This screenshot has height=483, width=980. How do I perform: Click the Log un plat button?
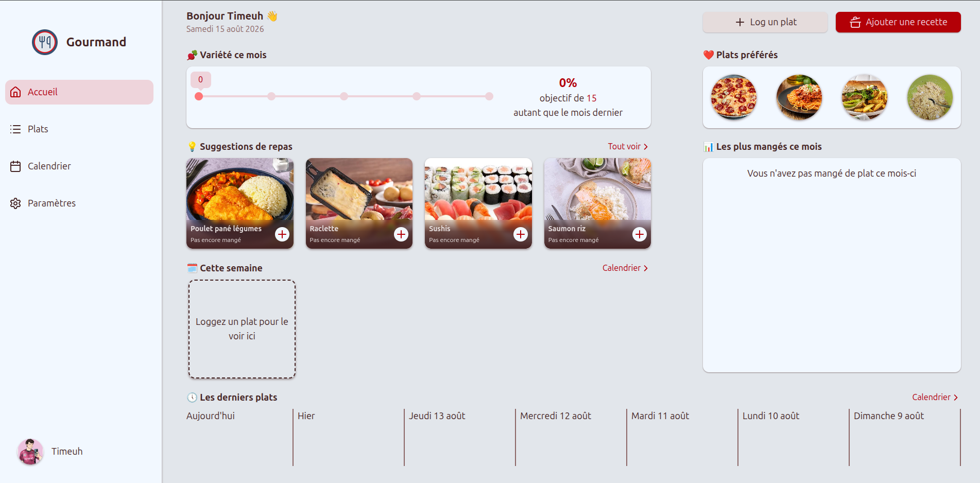point(765,22)
